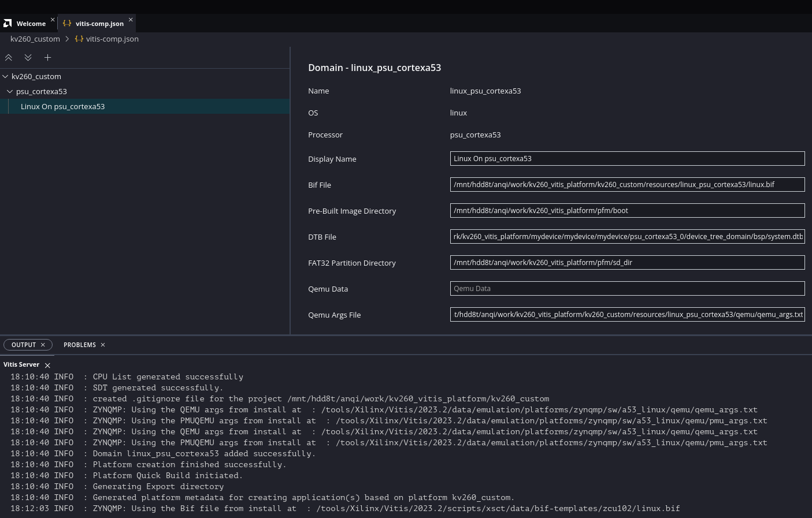The image size is (812, 518).
Task: Collapse the kv260_custom tree node
Action: coord(5,76)
